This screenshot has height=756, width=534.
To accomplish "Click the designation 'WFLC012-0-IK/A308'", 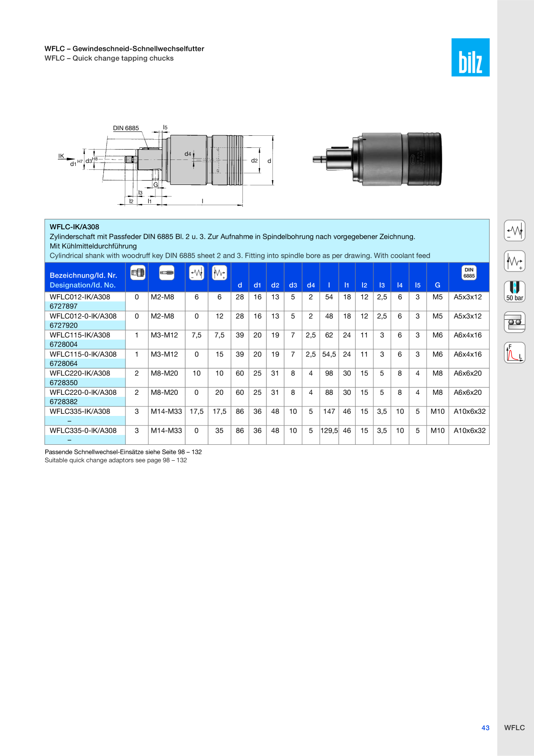I will pyautogui.click(x=83, y=316).
